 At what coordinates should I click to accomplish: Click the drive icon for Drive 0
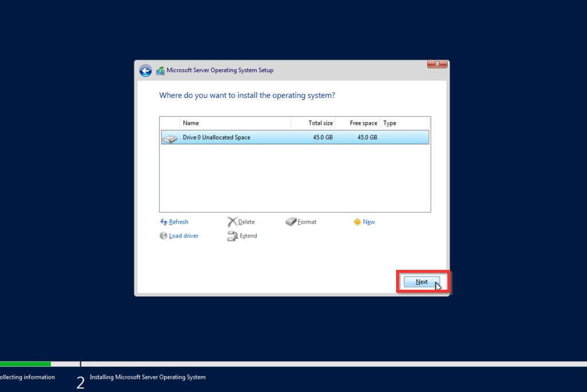pyautogui.click(x=170, y=139)
